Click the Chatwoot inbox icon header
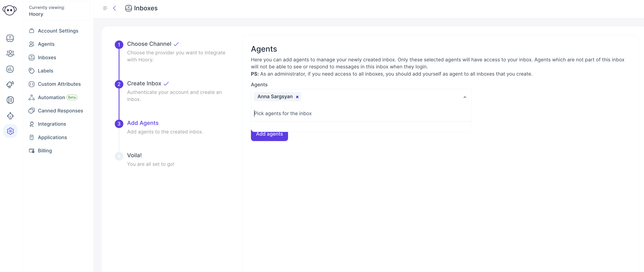This screenshot has height=272, width=644. tap(128, 8)
